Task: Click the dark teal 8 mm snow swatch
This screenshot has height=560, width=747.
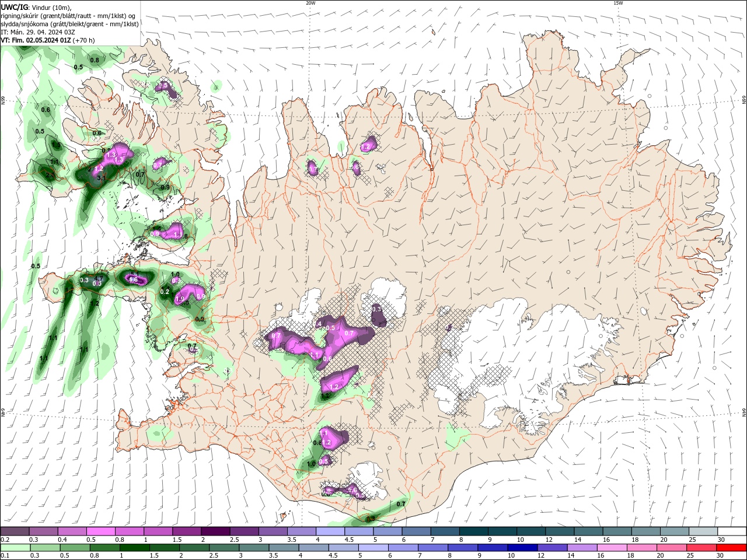Action: pyautogui.click(x=473, y=531)
